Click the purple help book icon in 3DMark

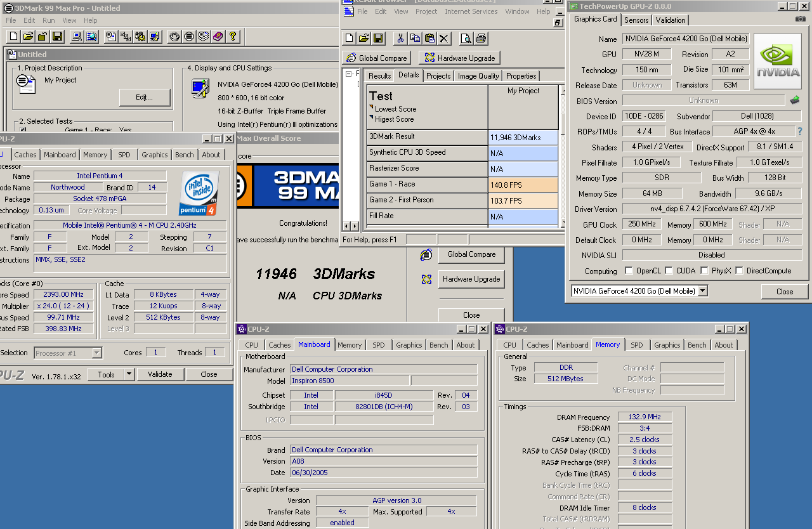(x=218, y=36)
